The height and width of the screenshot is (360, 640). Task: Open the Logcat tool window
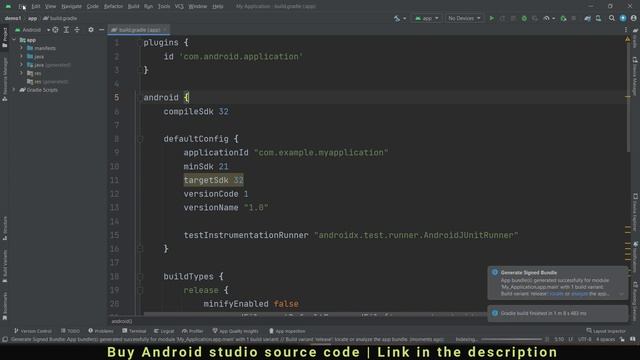[x=164, y=331]
